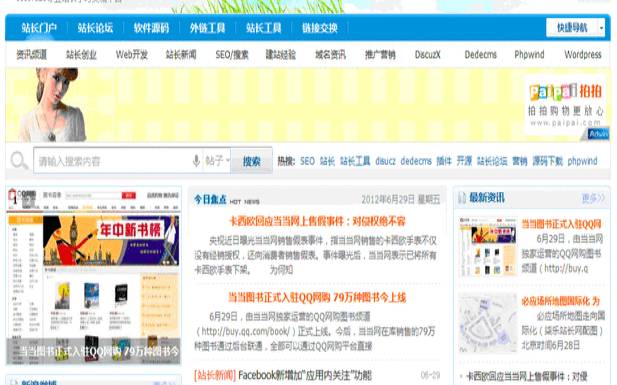Screen dimensions: 617x385
Task: Click 更多 in 最新资讯 panel
Action: point(593,198)
